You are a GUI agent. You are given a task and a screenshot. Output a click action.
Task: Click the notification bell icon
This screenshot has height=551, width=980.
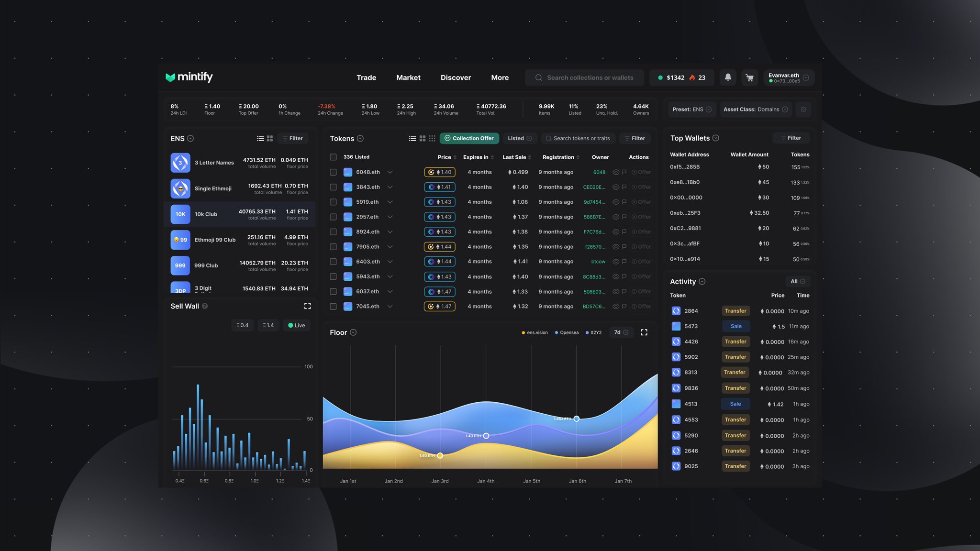click(728, 77)
